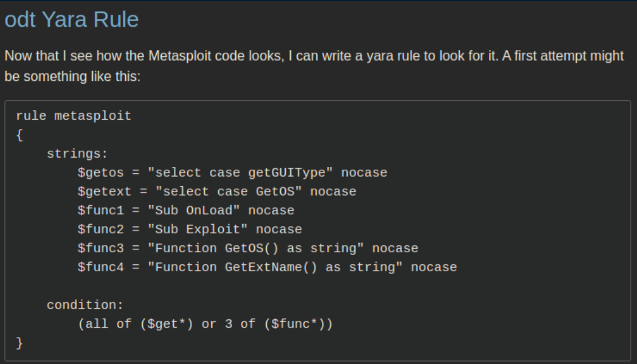Viewport: 637px width, 364px height.
Task: Click the 'odt Yara Rule' heading link
Action: pos(72,21)
